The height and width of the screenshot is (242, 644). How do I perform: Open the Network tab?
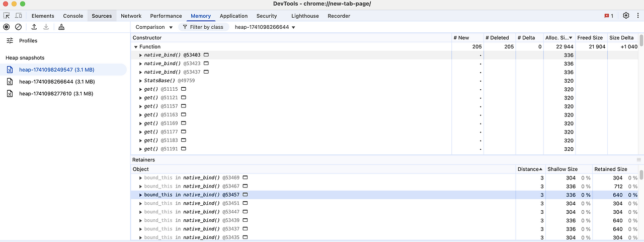[x=131, y=16]
